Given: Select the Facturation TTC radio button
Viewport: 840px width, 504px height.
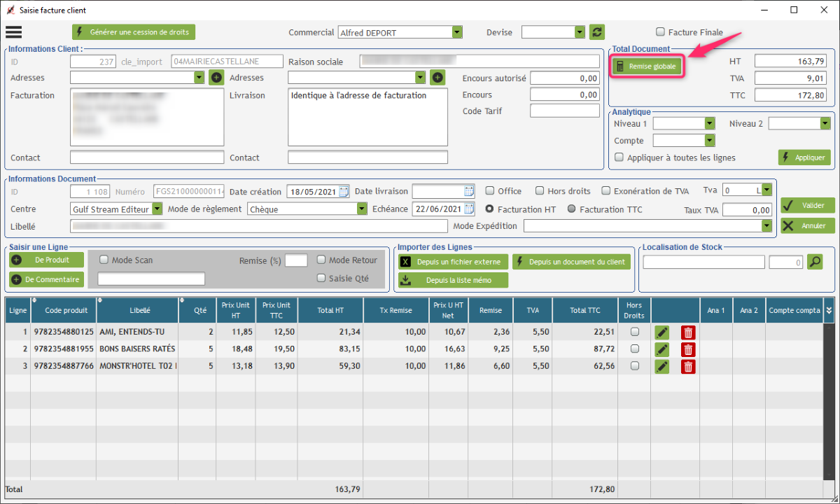Looking at the screenshot, I should point(571,209).
